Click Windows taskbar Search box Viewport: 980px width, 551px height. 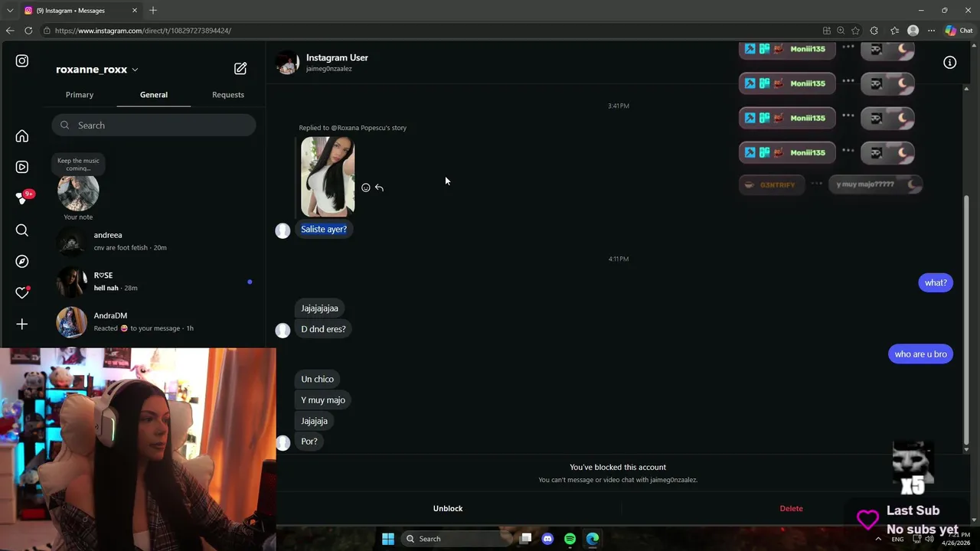pyautogui.click(x=456, y=539)
